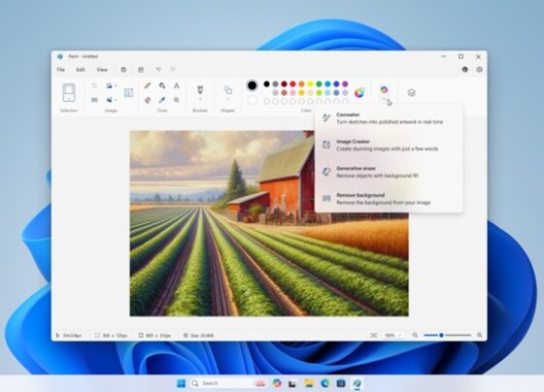Expand the Selection options arrow

point(69,99)
